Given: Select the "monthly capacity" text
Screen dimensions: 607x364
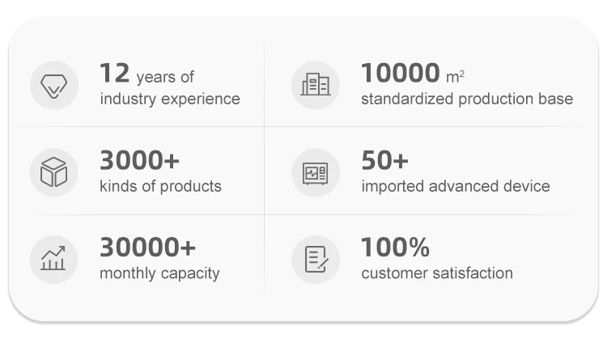Looking at the screenshot, I should click(x=159, y=273).
